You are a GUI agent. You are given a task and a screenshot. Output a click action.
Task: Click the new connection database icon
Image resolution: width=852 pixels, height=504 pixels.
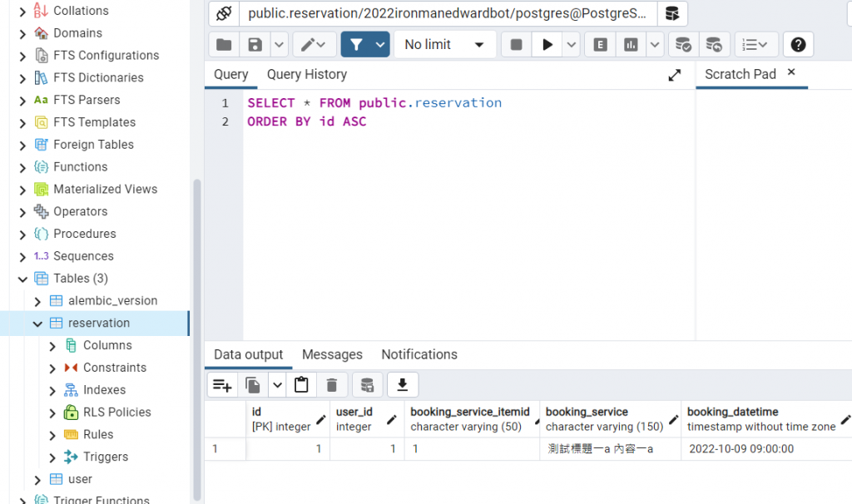pos(672,13)
